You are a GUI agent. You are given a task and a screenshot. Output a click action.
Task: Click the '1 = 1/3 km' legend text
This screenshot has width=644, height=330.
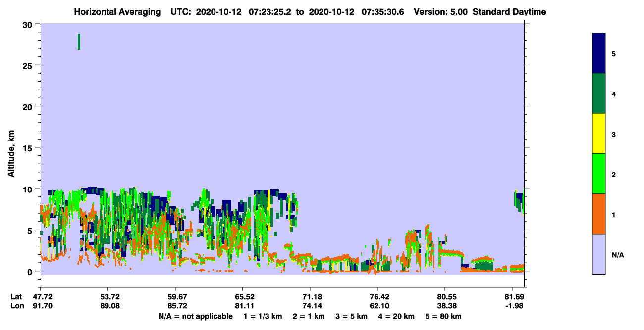[x=263, y=316]
